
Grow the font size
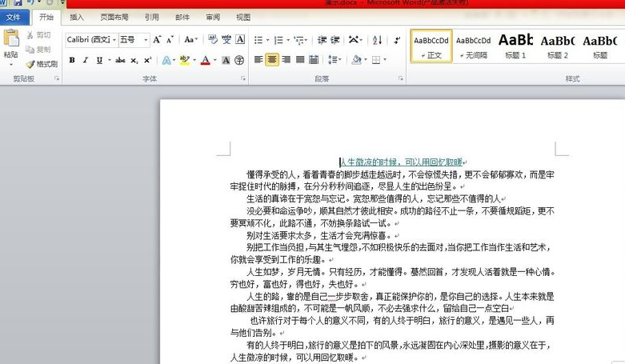tap(157, 39)
